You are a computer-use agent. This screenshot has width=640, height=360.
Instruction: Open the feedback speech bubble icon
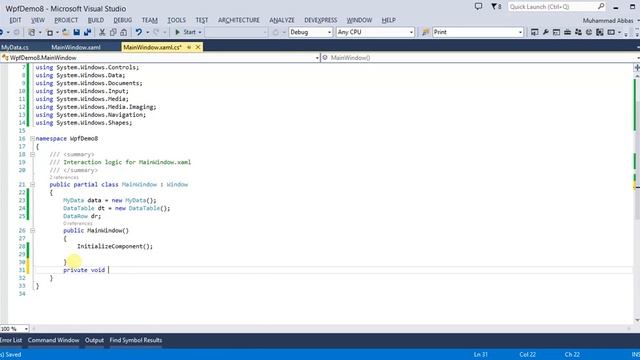(x=478, y=7)
